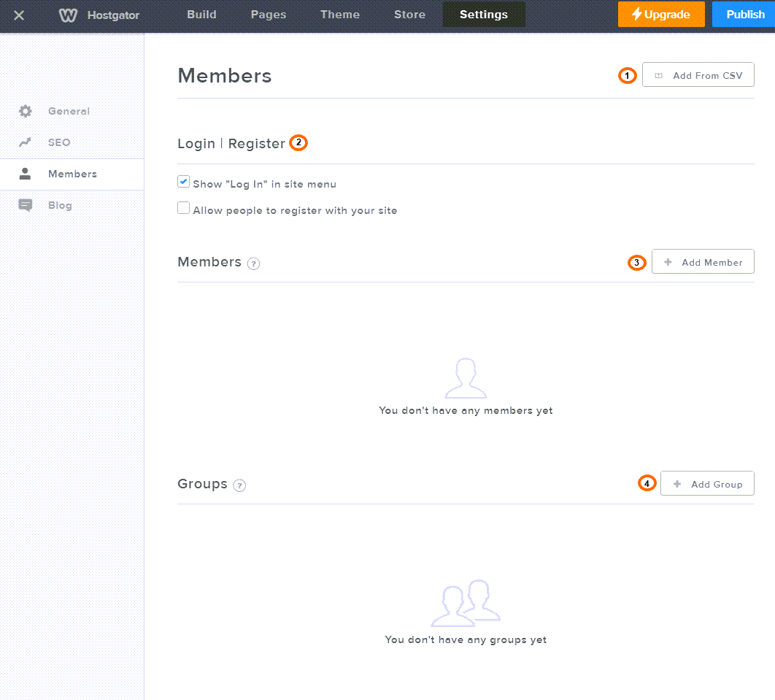
Task: Uncheck Show Log In in site menu
Action: tap(183, 181)
